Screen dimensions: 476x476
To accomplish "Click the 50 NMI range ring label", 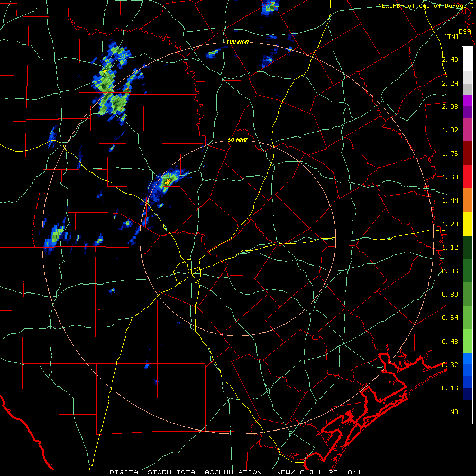I will tap(237, 140).
